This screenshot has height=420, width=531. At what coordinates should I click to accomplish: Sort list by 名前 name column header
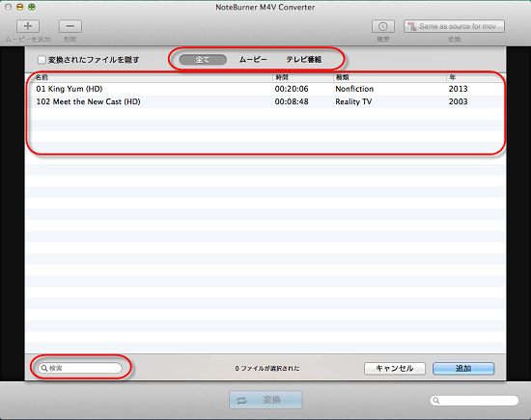point(150,77)
